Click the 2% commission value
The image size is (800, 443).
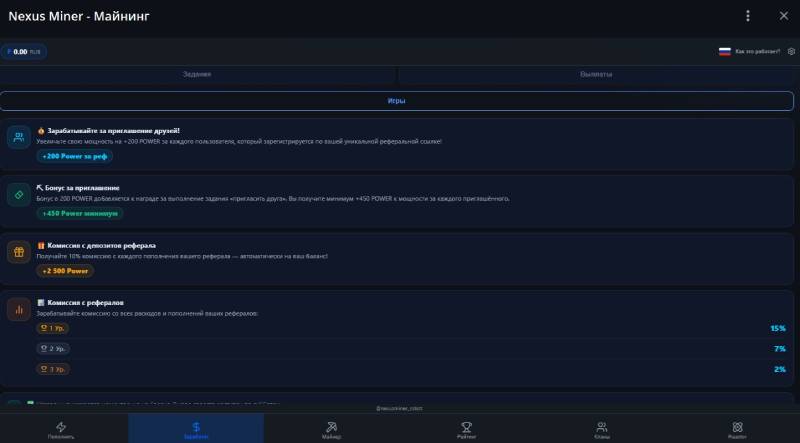[780, 369]
